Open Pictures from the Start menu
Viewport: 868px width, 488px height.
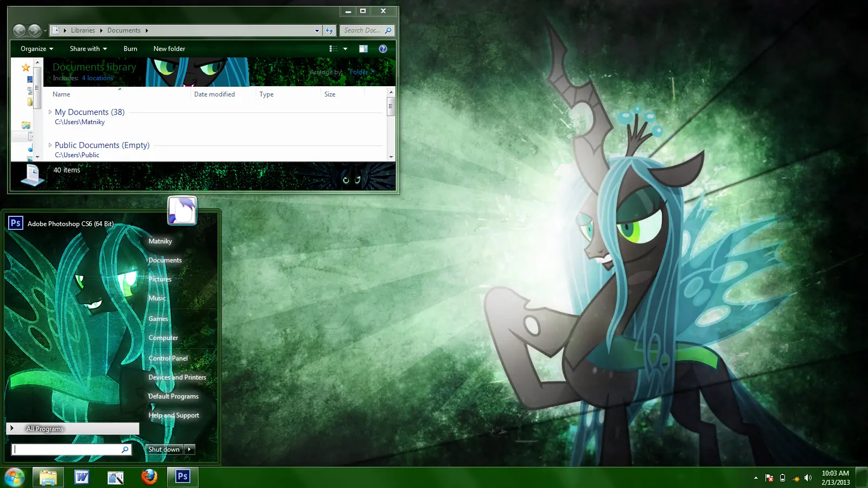160,279
